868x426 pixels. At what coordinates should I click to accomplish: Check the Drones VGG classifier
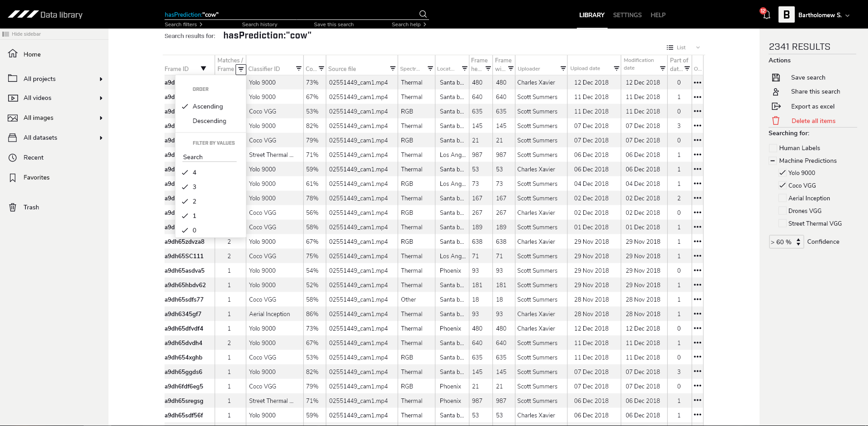(x=783, y=211)
